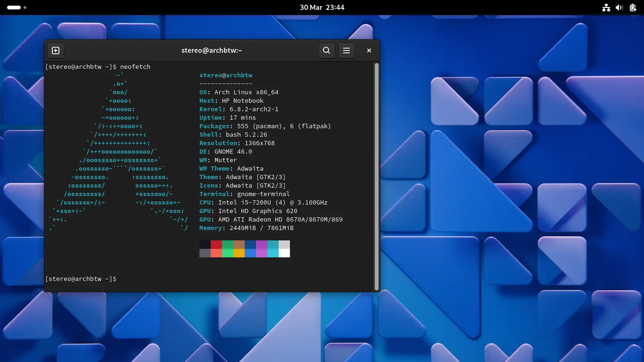Click the "DE: GNOME 46.0" line
644x362 pixels.
[226, 151]
